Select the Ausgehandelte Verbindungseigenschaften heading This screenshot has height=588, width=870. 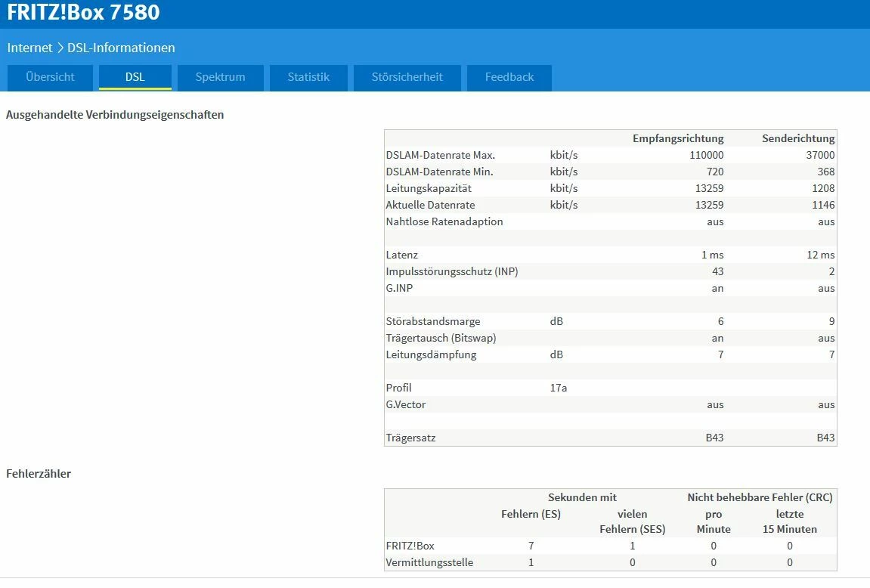point(115,115)
